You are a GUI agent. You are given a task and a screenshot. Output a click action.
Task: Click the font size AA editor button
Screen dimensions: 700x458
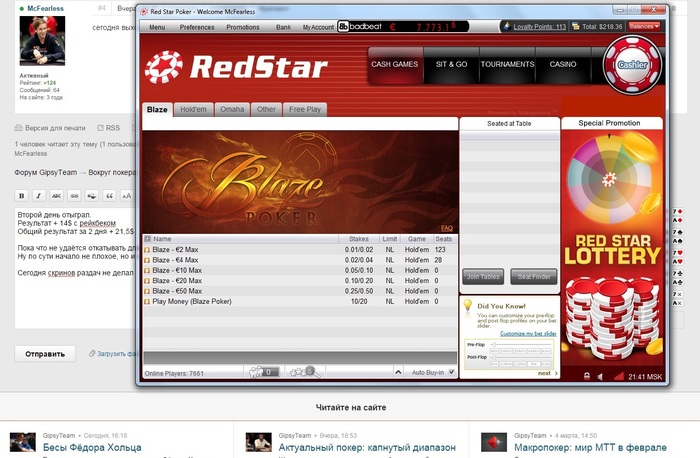tap(127, 196)
